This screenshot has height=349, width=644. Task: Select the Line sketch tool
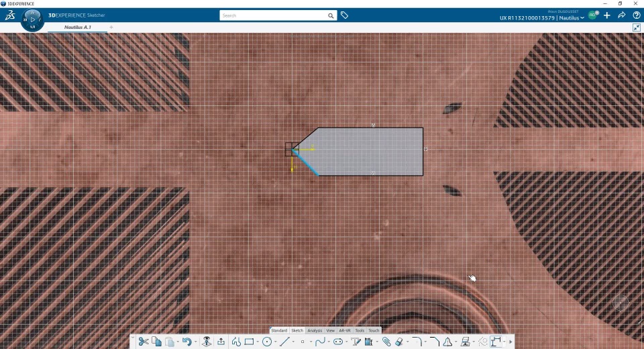pos(284,342)
